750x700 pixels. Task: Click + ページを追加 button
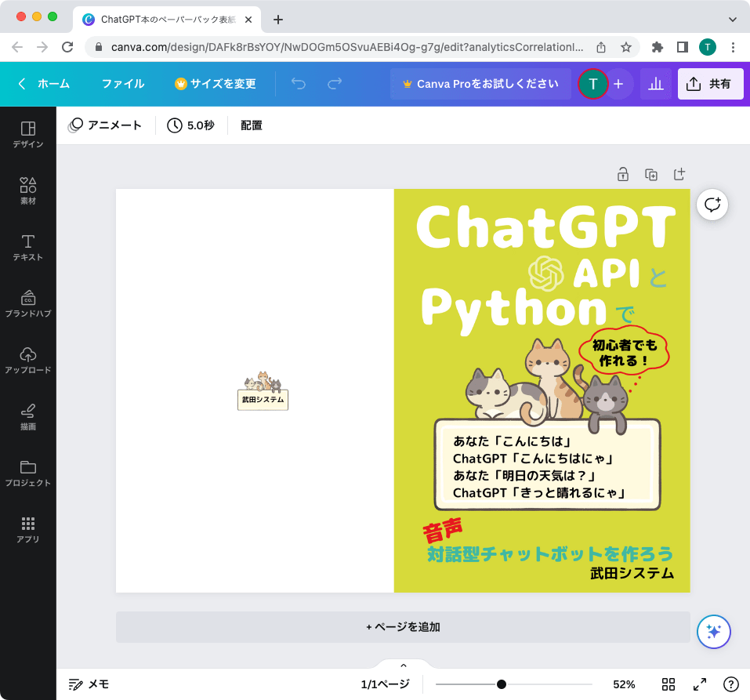coord(403,627)
